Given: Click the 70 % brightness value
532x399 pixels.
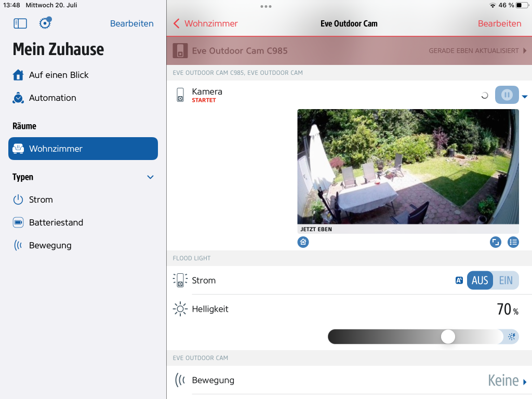Looking at the screenshot, I should [x=508, y=309].
